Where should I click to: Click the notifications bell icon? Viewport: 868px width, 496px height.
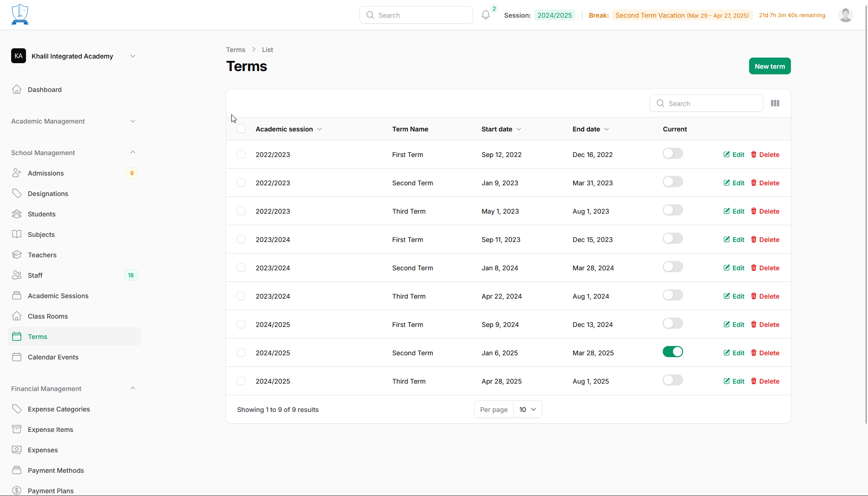[x=486, y=15]
